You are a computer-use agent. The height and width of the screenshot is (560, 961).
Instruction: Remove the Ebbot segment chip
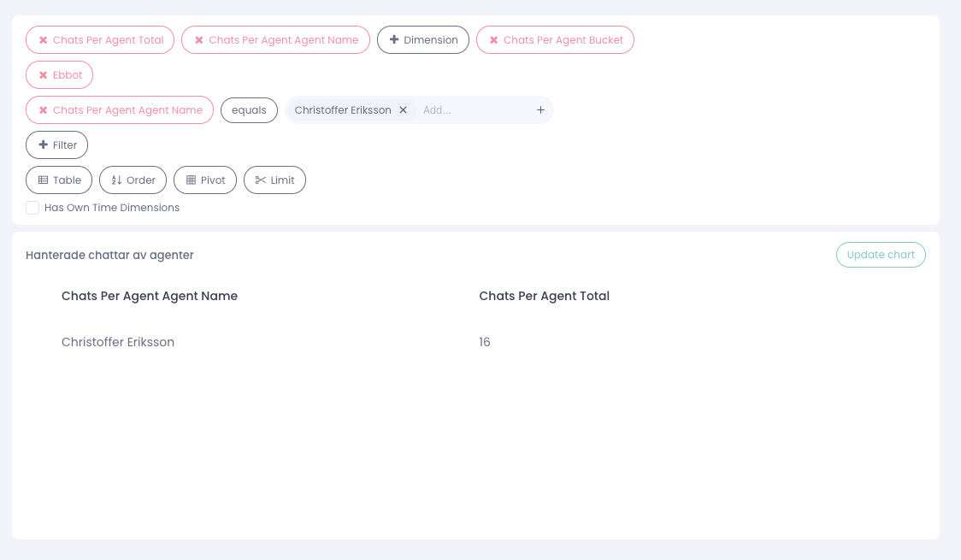click(x=43, y=75)
